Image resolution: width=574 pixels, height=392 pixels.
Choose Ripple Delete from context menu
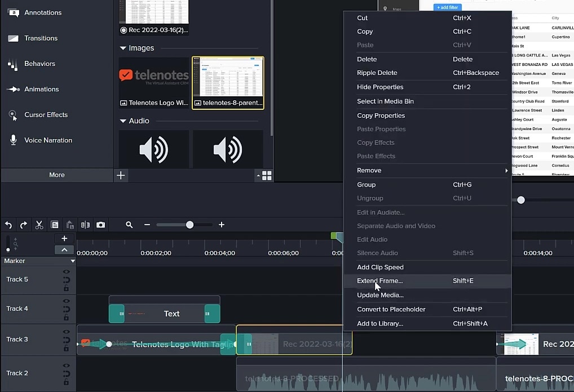click(427, 73)
